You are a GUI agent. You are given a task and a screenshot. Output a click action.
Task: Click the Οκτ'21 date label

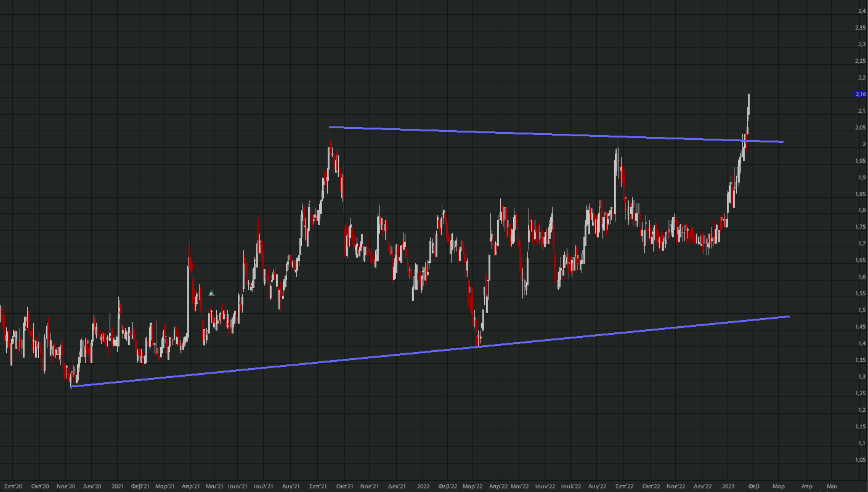coord(344,486)
